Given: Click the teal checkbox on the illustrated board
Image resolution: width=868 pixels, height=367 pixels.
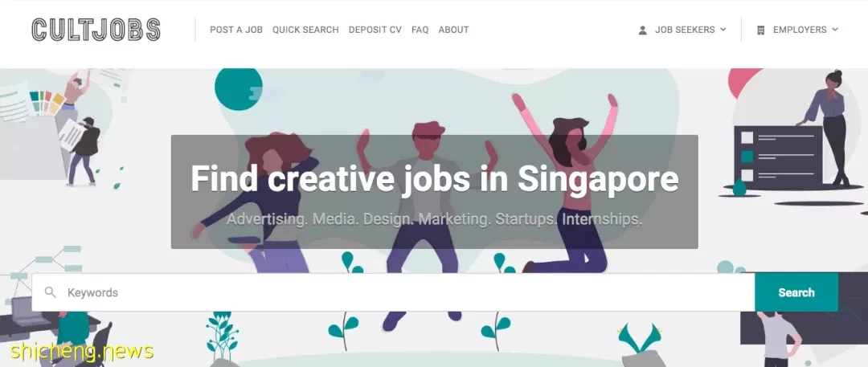Looking at the screenshot, I should pos(747,157).
